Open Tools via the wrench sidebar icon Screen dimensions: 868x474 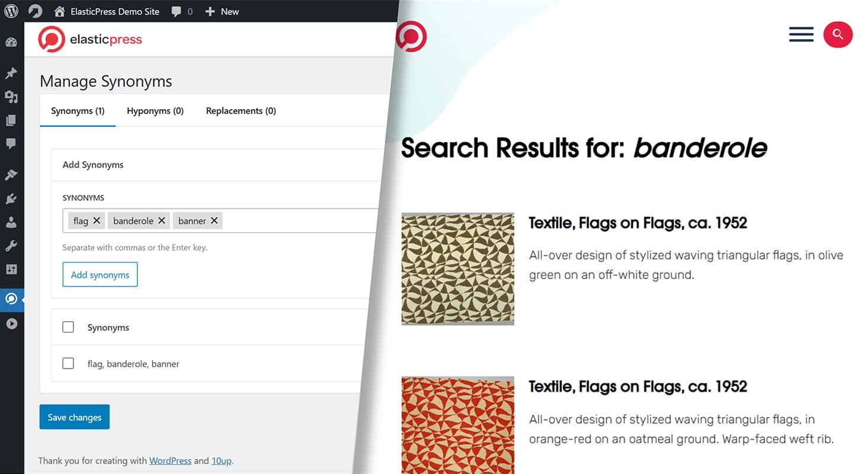tap(11, 246)
